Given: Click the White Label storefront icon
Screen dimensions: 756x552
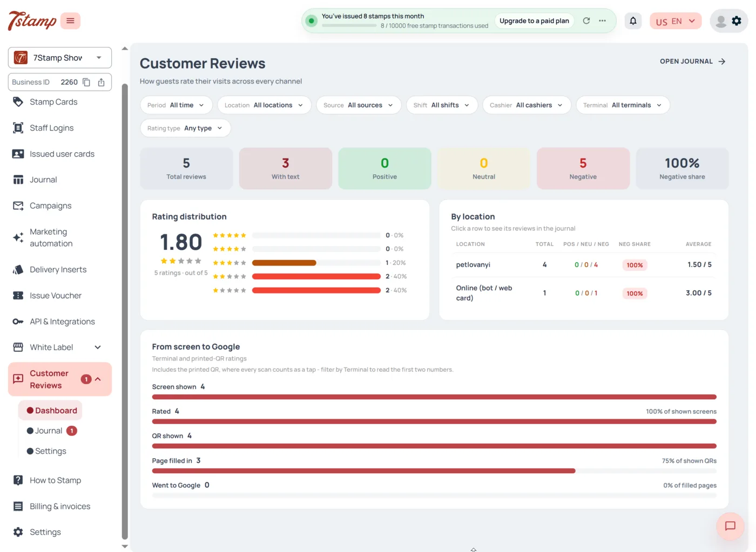Looking at the screenshot, I should (x=18, y=347).
